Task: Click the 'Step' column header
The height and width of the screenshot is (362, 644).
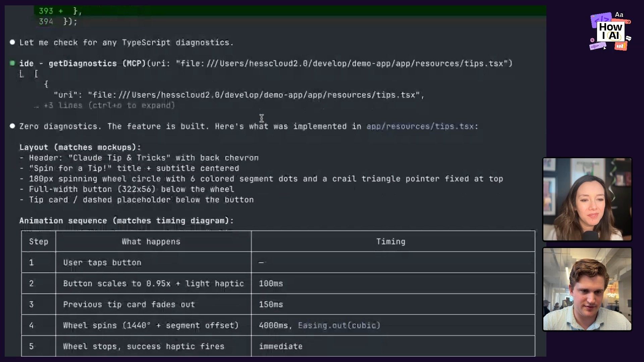Action: [x=39, y=242]
